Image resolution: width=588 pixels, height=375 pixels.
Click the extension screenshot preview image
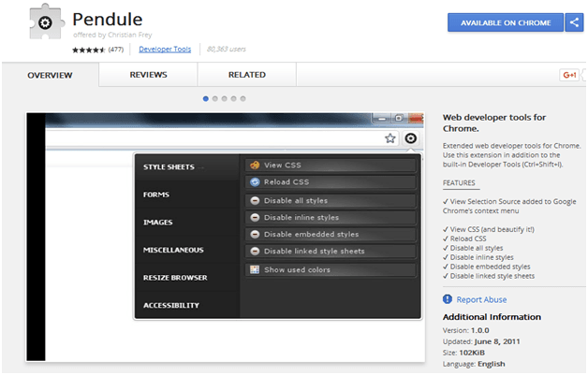226,237
